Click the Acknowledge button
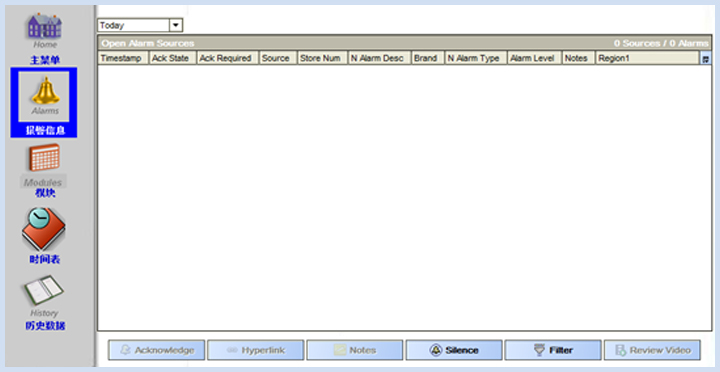 point(157,350)
